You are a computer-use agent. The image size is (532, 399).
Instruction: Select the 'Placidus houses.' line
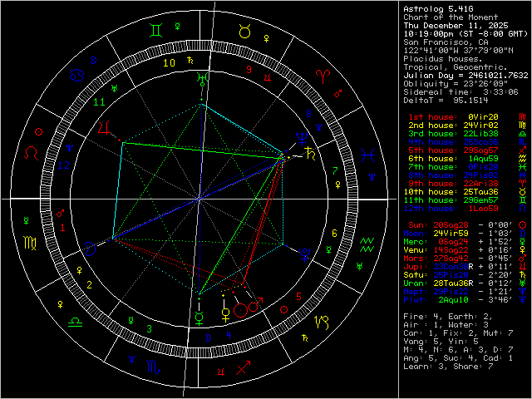pos(443,59)
